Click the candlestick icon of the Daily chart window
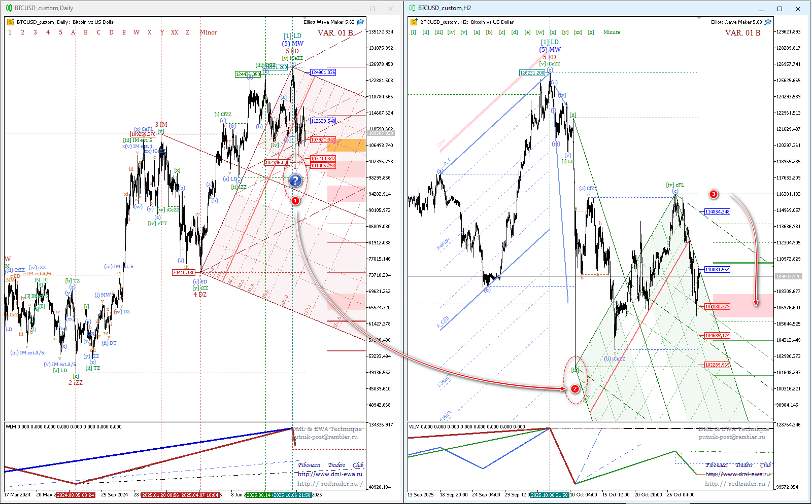 point(9,8)
